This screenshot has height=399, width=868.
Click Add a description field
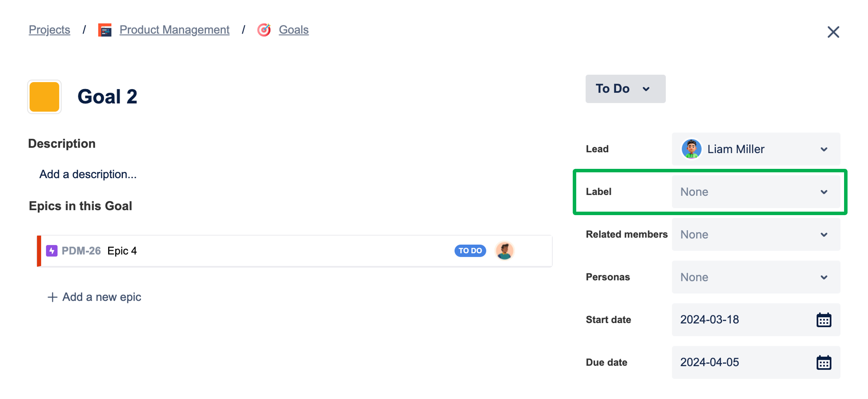[88, 175]
